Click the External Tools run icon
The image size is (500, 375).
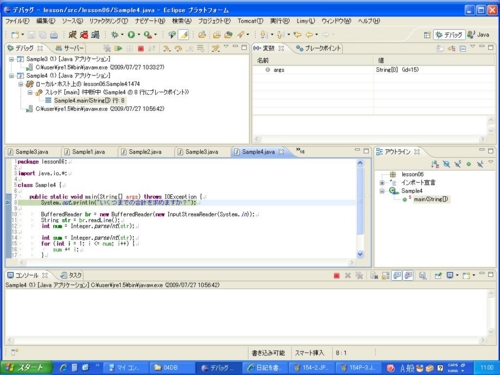(x=148, y=35)
